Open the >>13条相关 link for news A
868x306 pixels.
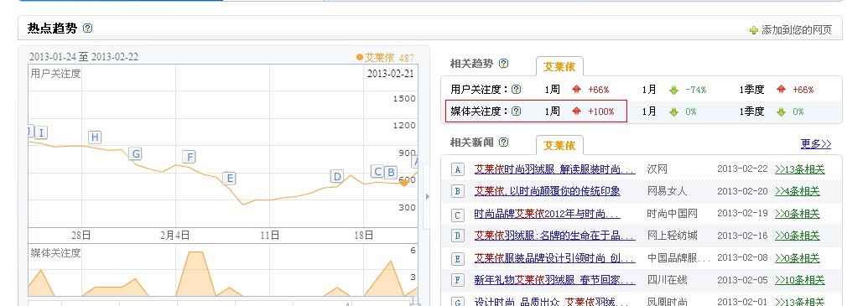(800, 169)
